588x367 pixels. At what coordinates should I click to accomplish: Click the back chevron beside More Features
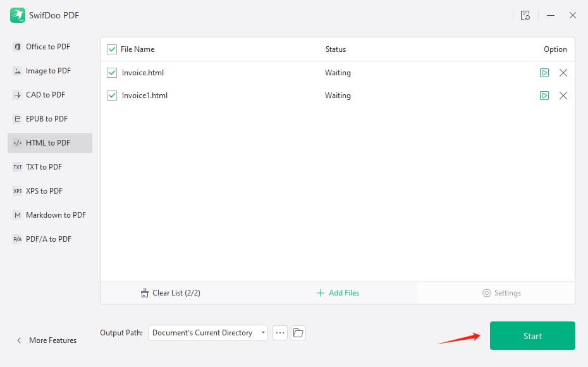(x=19, y=340)
